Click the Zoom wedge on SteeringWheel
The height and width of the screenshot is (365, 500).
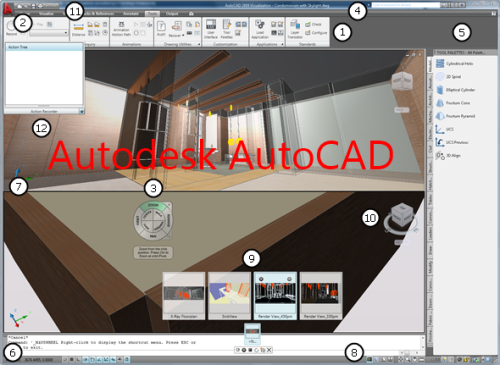coord(153,206)
